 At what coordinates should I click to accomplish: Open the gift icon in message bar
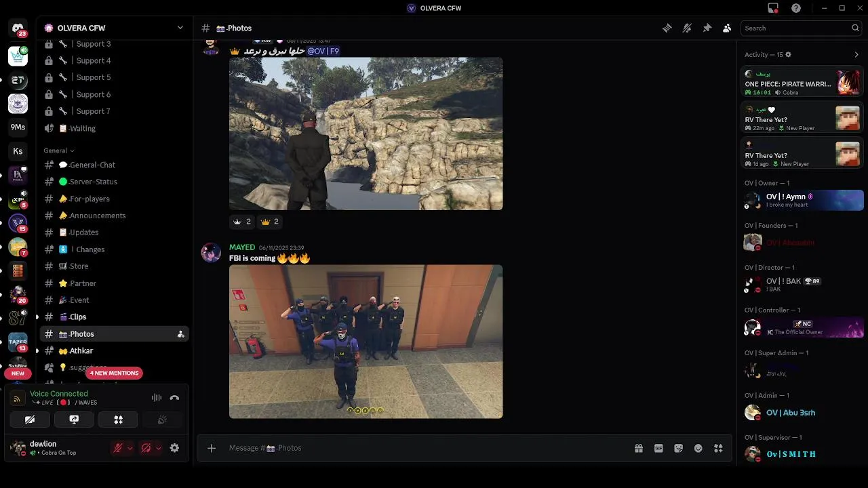639,448
